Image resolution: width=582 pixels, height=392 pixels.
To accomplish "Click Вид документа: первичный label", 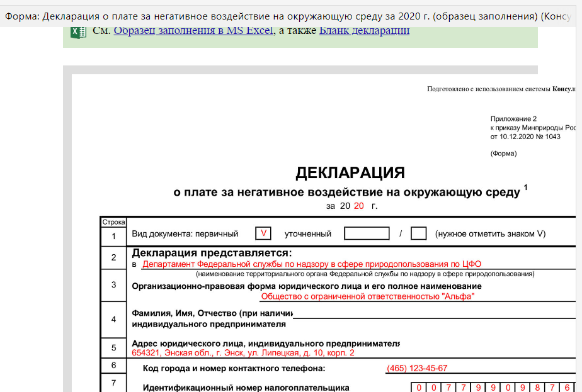I will click(185, 233).
